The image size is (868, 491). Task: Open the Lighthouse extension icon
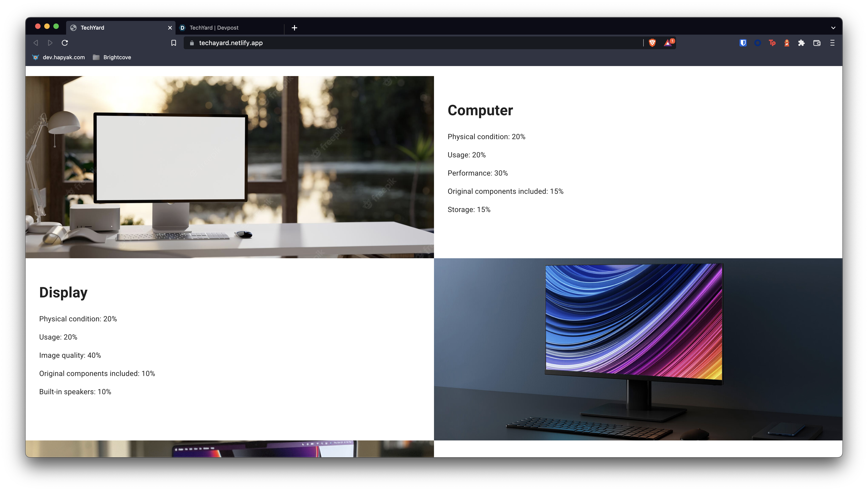(787, 43)
